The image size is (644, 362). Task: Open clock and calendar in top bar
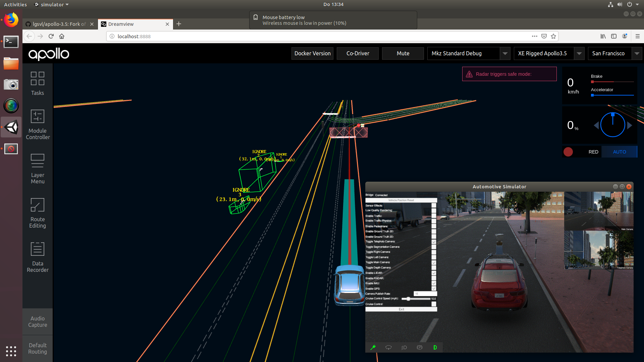coord(333,4)
